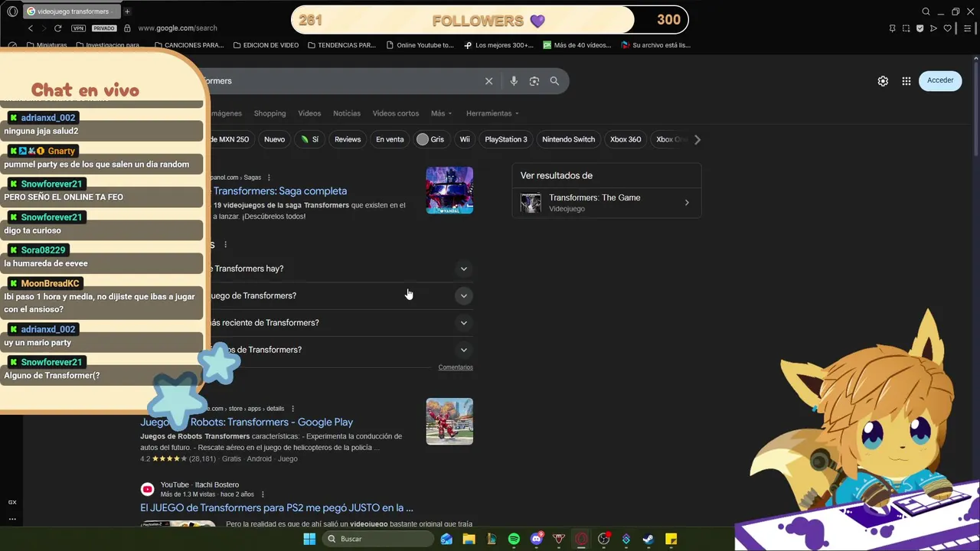Viewport: 980px width, 551px height.
Task: Select the Sí filter chip
Action: click(310, 139)
